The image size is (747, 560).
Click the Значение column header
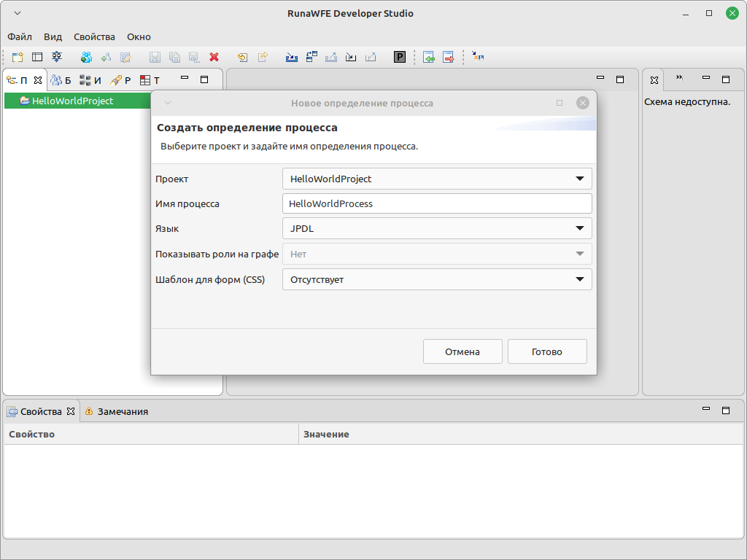[x=521, y=435]
